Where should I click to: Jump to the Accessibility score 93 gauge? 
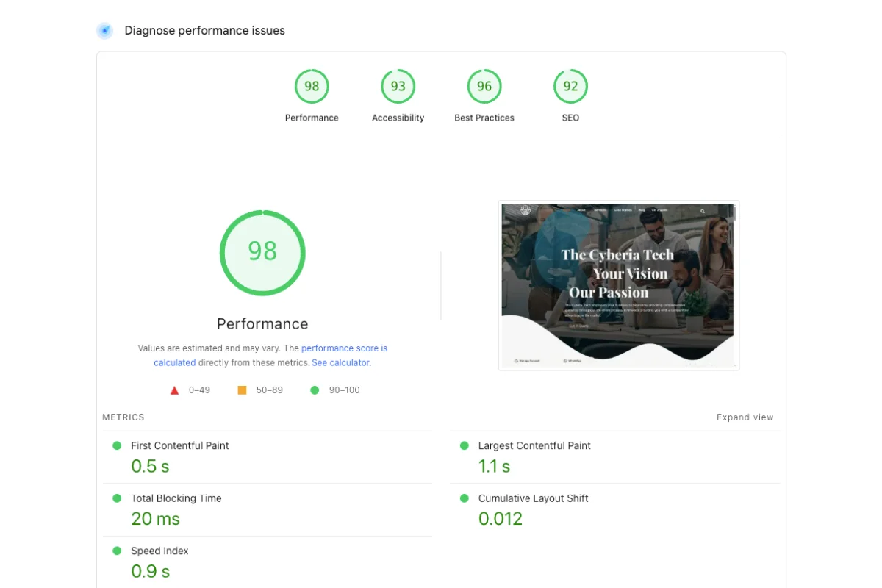pyautogui.click(x=398, y=87)
